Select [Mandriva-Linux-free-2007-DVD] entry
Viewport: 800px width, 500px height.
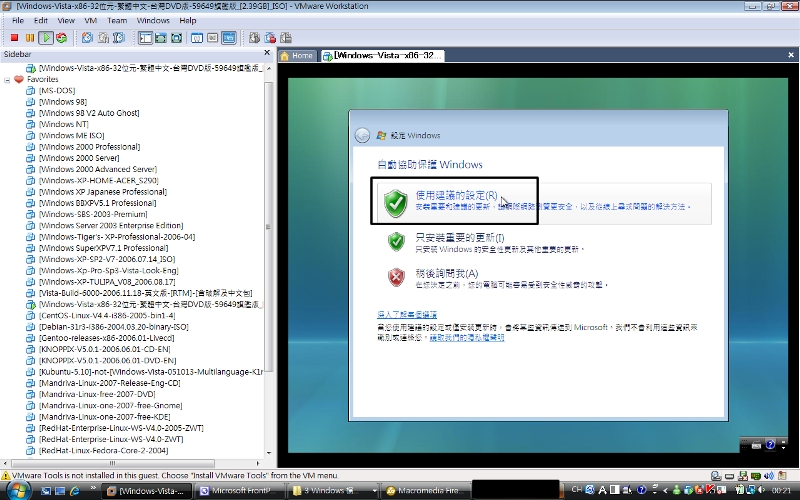97,394
